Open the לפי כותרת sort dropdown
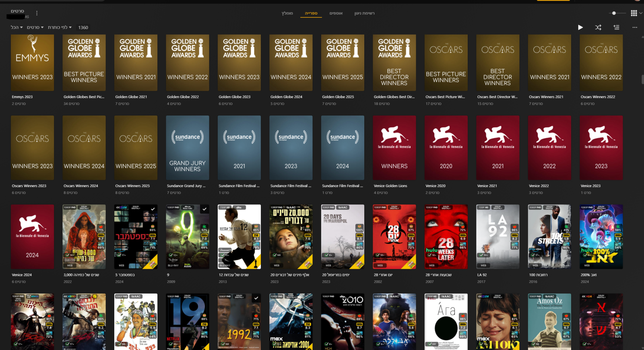 [60, 27]
